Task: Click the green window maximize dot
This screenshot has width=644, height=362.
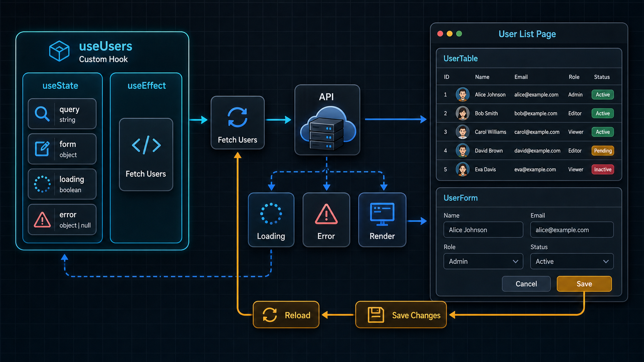Action: 459,34
